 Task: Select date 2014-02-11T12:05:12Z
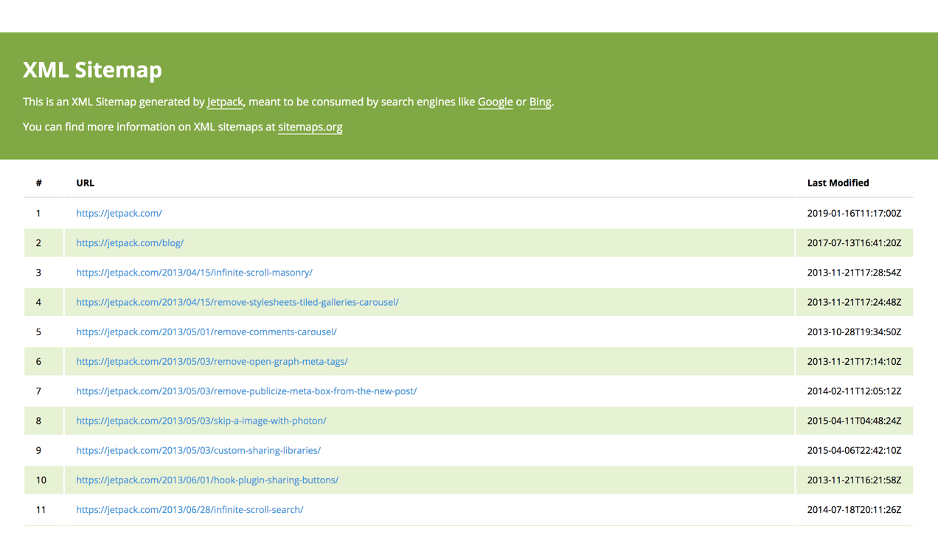pos(854,391)
